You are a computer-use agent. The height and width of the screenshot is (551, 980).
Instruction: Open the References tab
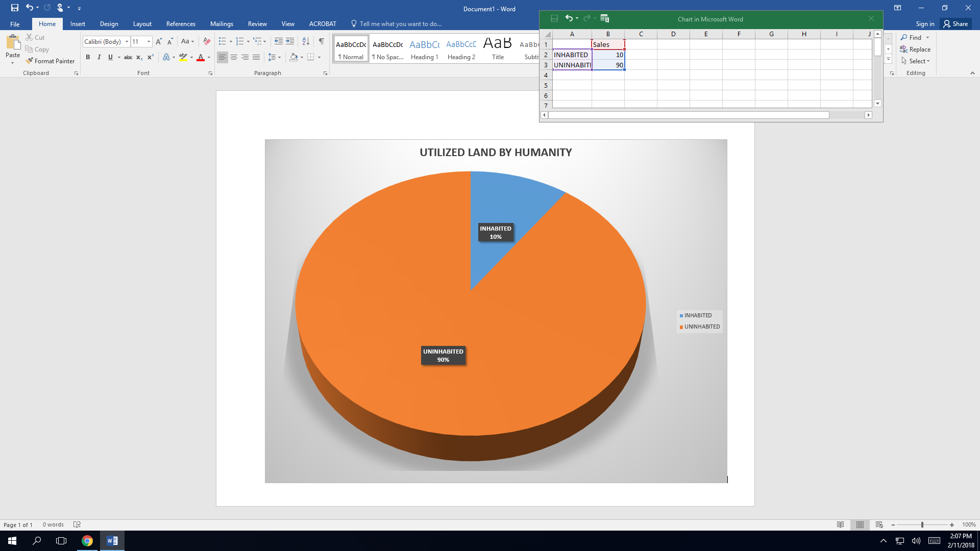pos(181,24)
